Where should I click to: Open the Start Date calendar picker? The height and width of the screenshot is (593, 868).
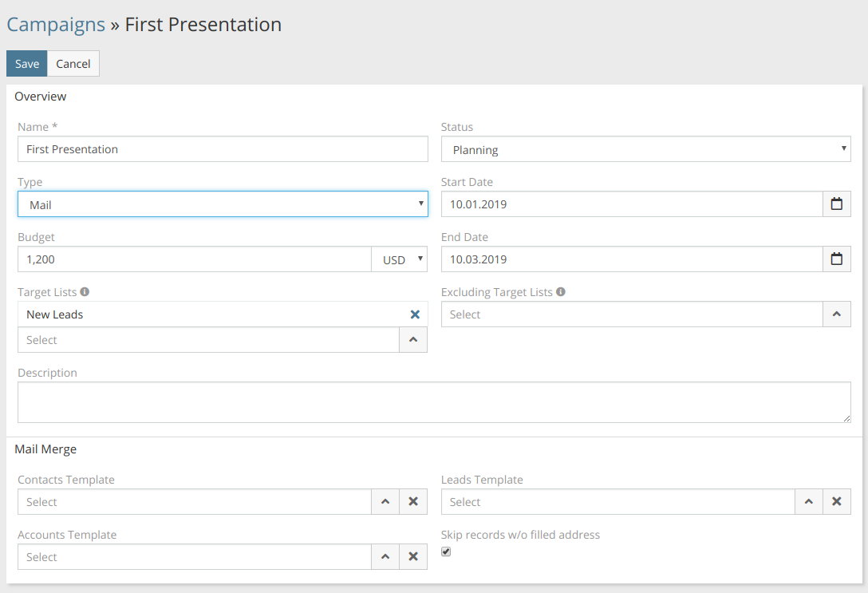click(836, 204)
